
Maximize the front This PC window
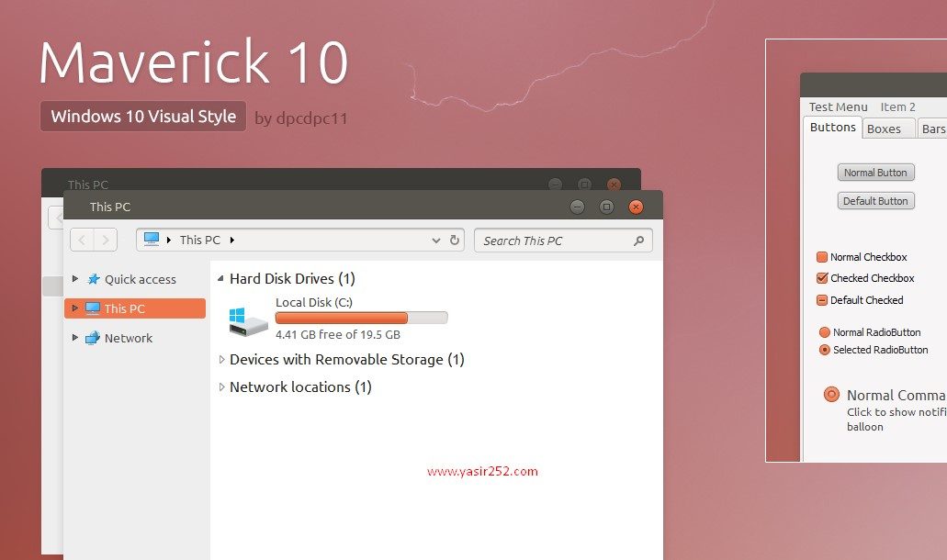point(606,207)
